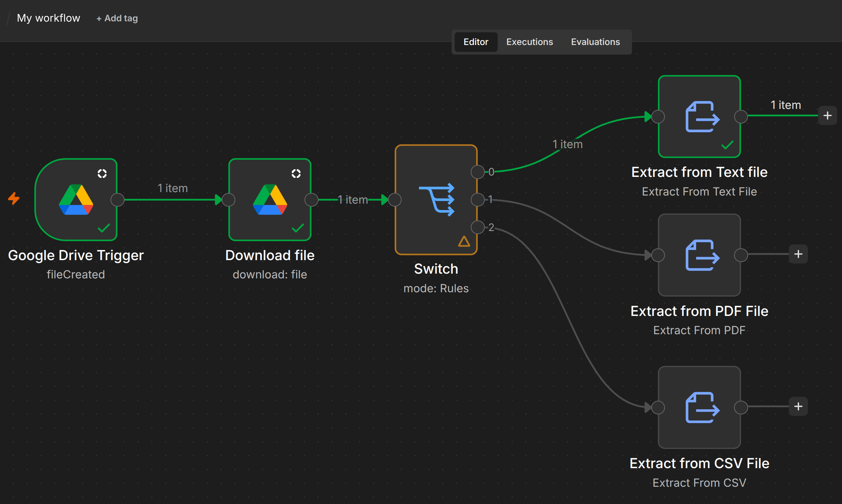Click "1 item" label between Download and Switch
The image size is (842, 504).
tap(353, 200)
